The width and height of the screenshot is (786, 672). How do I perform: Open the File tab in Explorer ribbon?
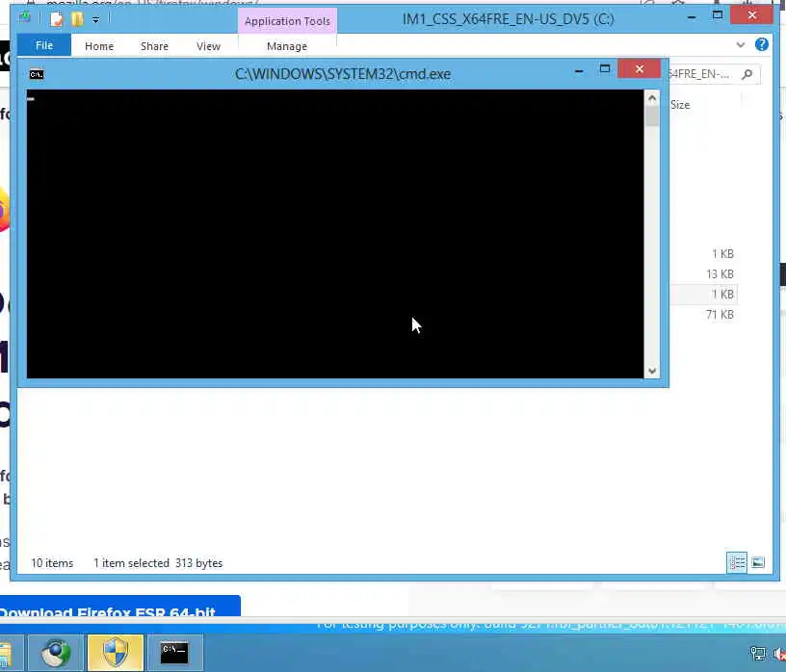(x=44, y=45)
